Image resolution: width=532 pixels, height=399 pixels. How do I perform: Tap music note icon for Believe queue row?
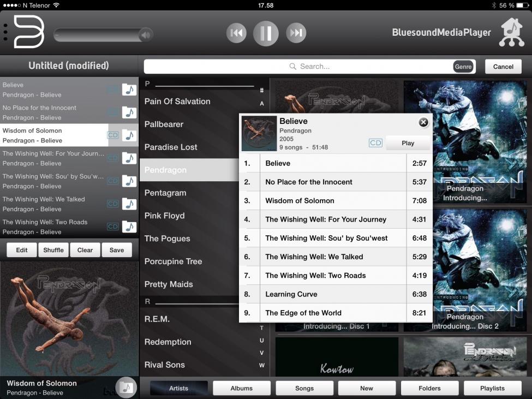(129, 90)
